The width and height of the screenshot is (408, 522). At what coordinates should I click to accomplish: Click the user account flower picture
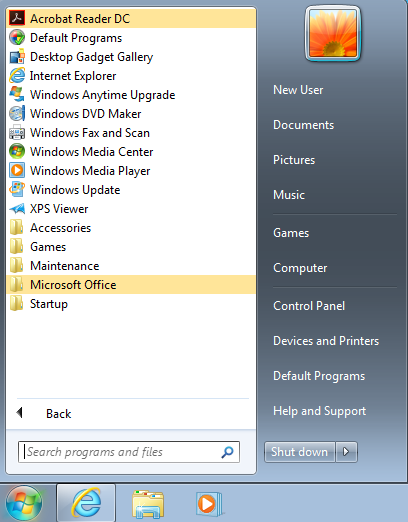pos(333,34)
